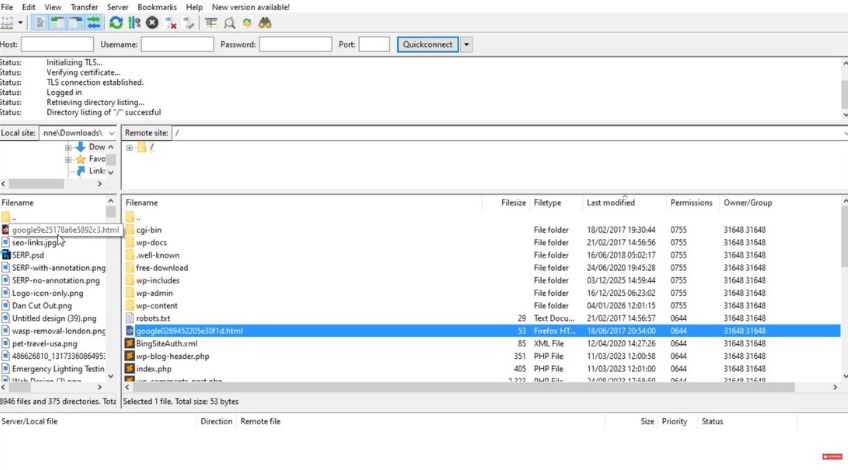Expand remote root folder tree node
This screenshot has height=470, width=848.
tap(129, 147)
